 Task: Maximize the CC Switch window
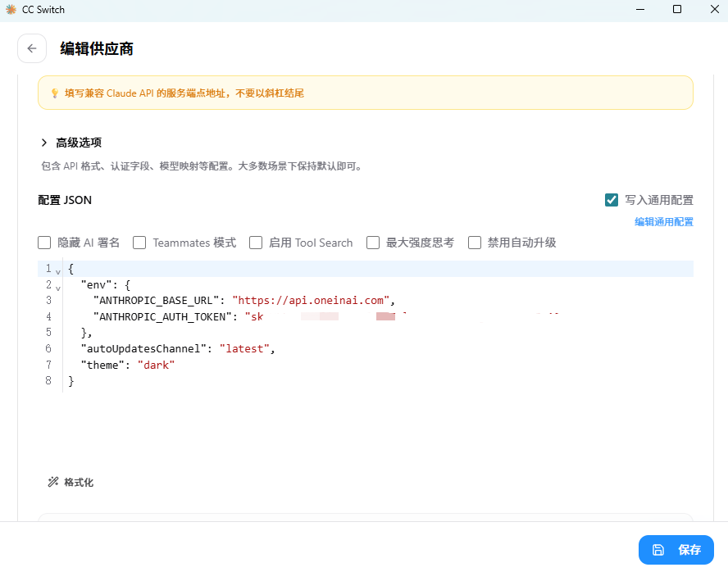[677, 9]
